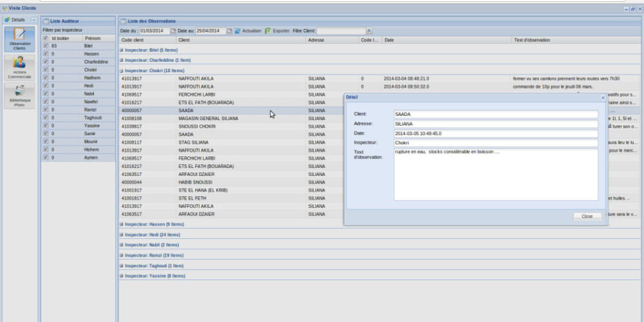Open the calendar picker for Date au

pos(229,30)
